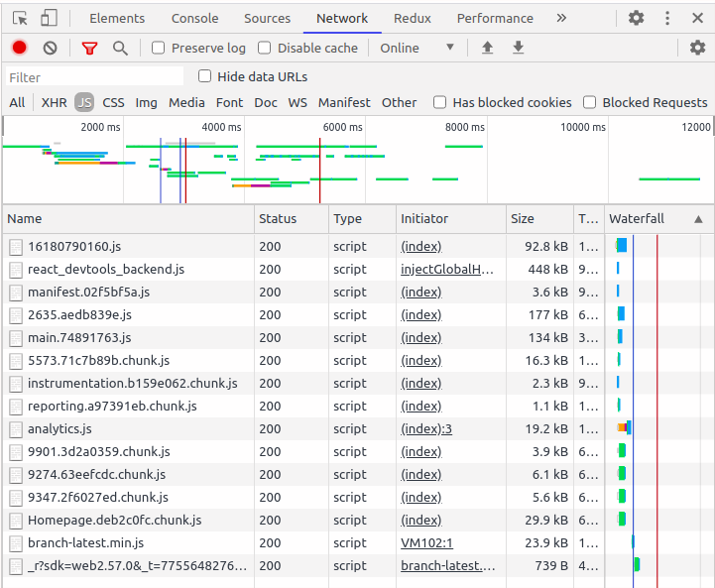Open Network panel settings gear
The image size is (715, 588).
pos(697,48)
